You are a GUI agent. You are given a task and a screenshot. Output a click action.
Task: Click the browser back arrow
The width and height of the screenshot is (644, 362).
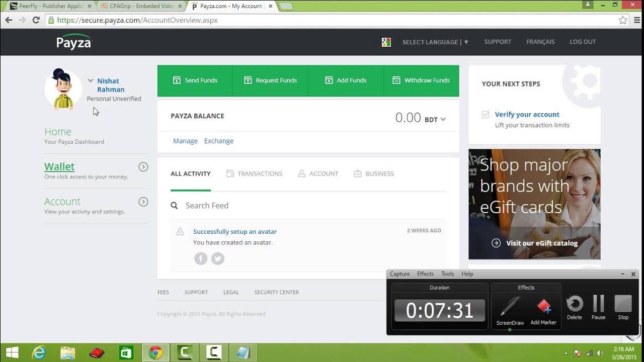tap(9, 20)
